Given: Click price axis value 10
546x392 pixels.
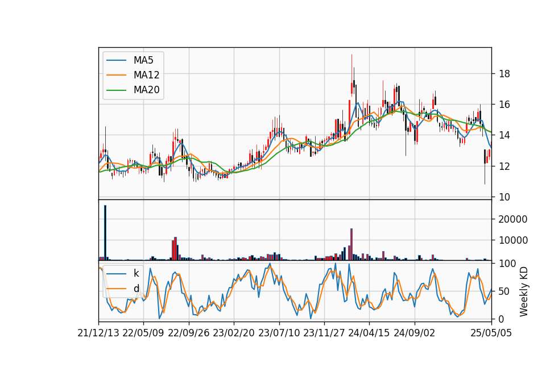Looking at the screenshot, I should pyautogui.click(x=504, y=197).
